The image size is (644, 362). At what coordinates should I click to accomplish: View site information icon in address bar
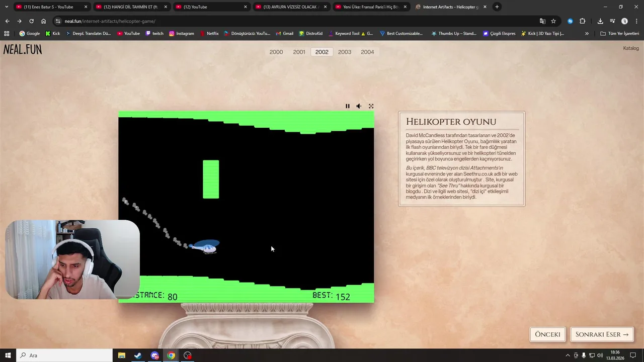tap(58, 21)
